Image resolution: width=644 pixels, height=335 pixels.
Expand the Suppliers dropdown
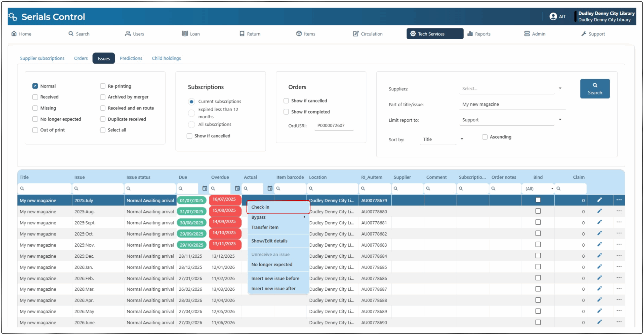[x=560, y=88]
